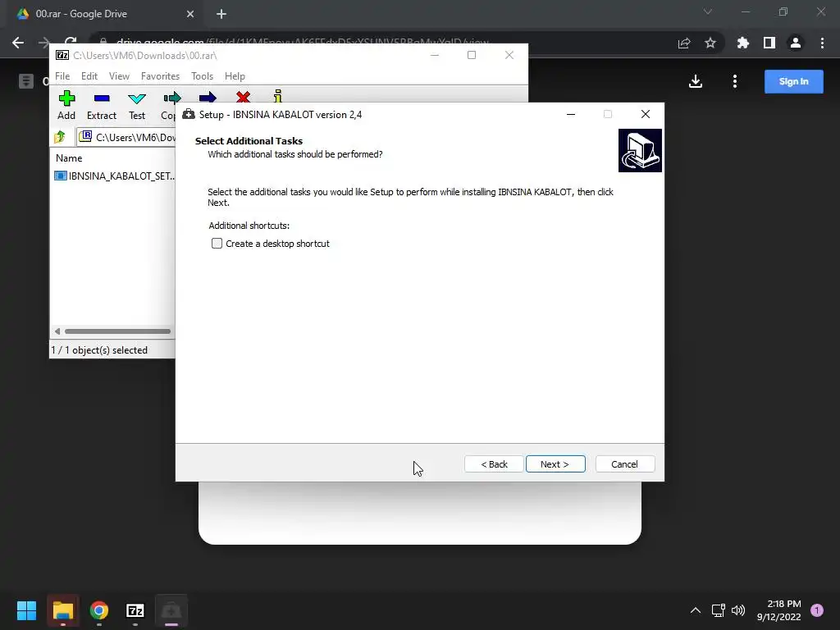Click the 7-Zip Delete red X icon
Viewport: 840px width, 630px height.
[243, 97]
